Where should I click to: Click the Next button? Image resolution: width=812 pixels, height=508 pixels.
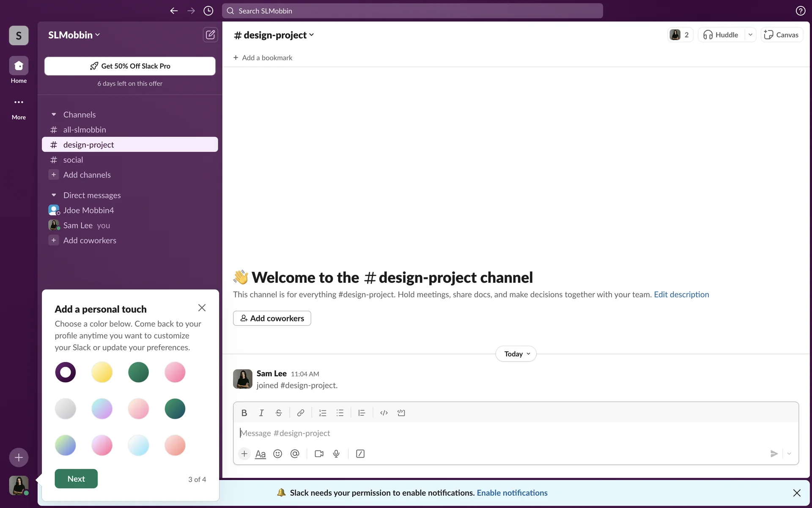point(76,479)
